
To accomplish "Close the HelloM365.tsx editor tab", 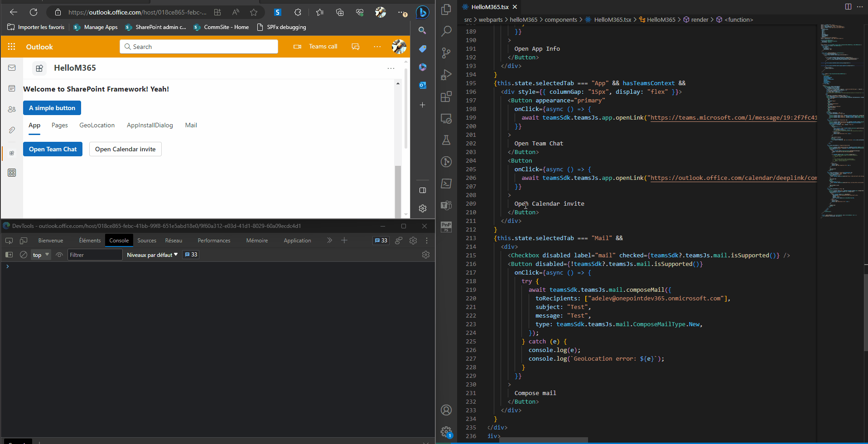I will coord(515,7).
